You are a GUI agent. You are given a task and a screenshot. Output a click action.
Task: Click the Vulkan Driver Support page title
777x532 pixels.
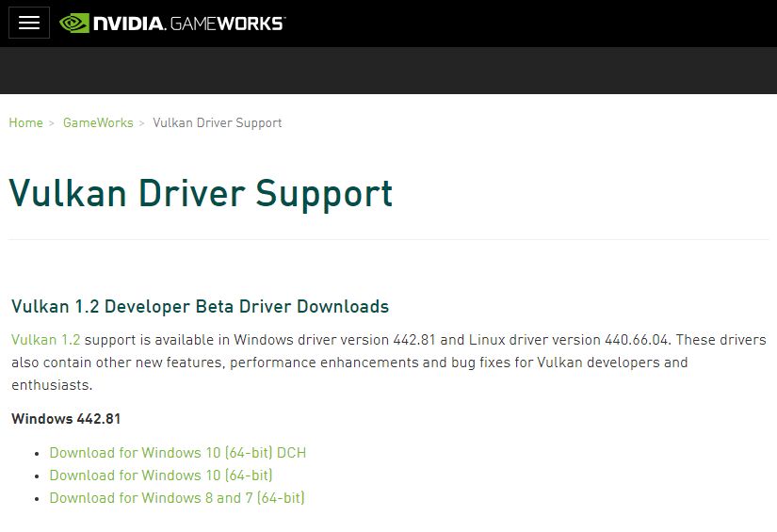coord(201,194)
